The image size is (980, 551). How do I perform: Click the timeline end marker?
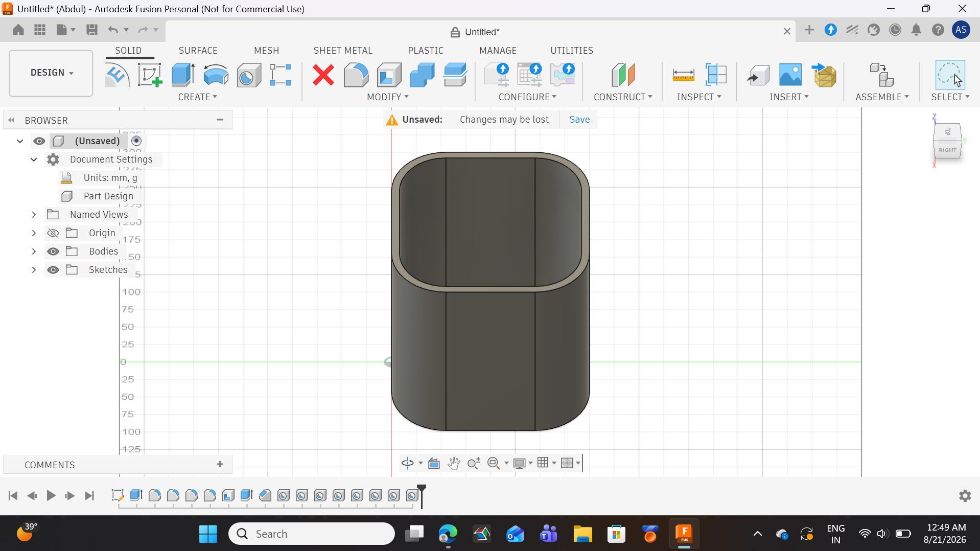(422, 496)
